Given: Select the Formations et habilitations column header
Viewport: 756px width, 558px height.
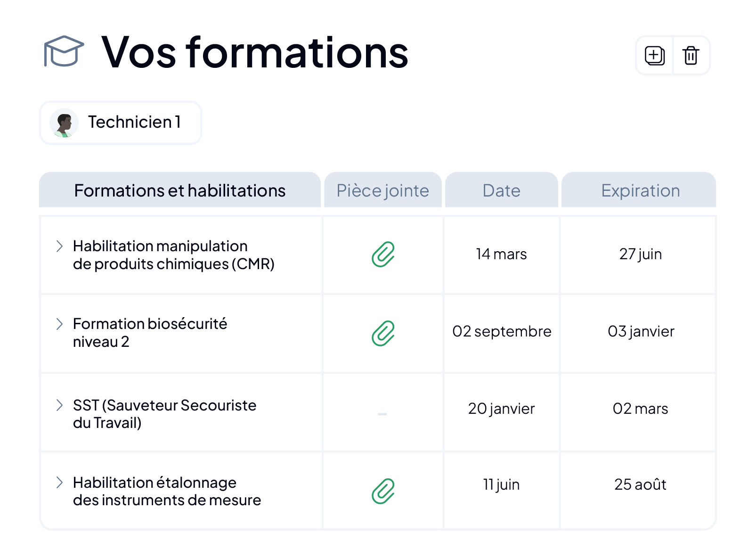Looking at the screenshot, I should pos(180,190).
